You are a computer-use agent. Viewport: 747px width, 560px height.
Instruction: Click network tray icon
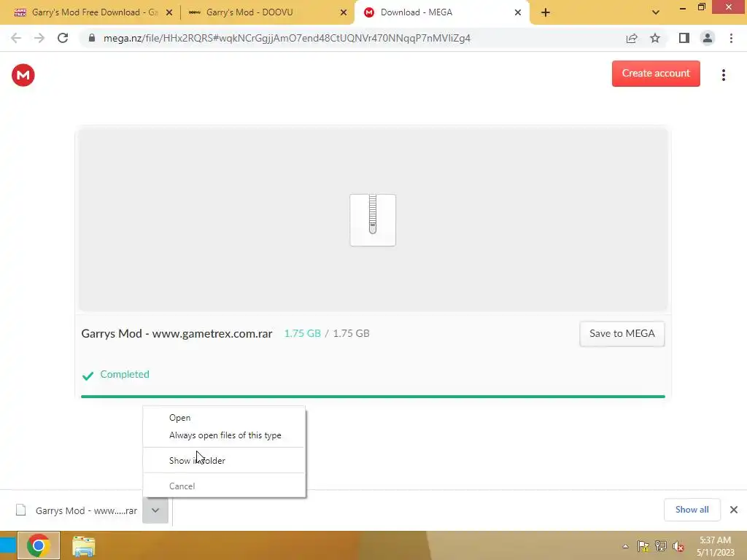pos(661,546)
